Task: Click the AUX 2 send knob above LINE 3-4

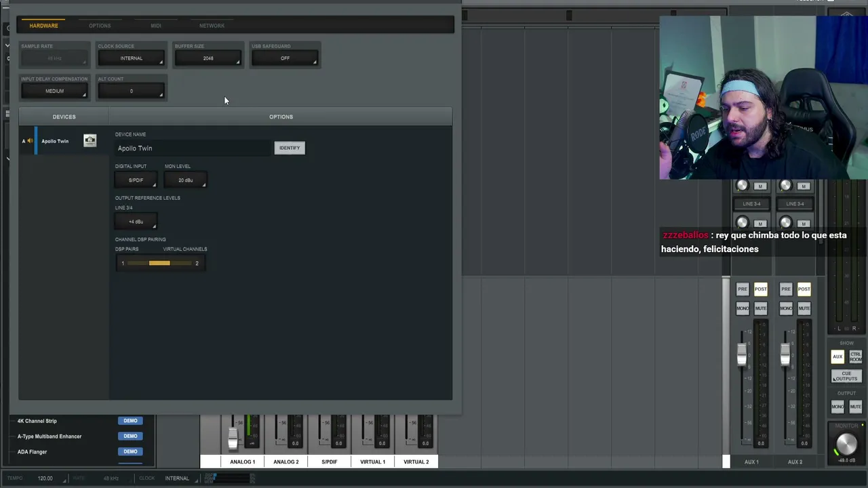Action: (785, 186)
